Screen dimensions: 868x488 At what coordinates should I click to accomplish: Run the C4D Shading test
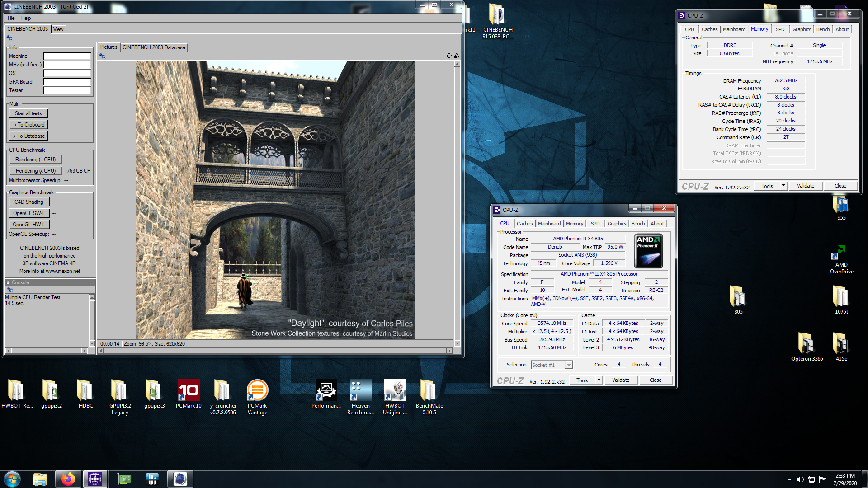29,202
